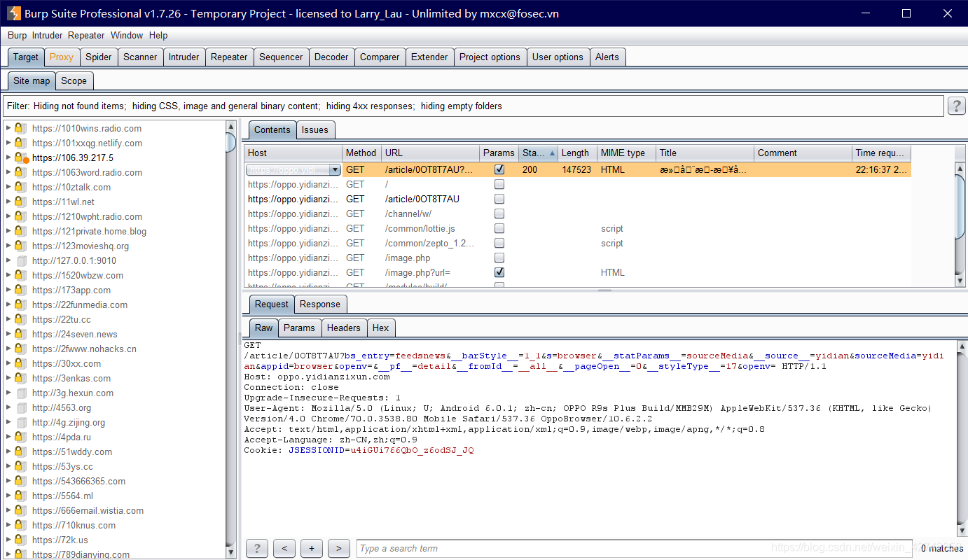Screen dimensions: 968x560
Task: Click the page icon for http://3g.hexun.com
Action: pos(21,393)
